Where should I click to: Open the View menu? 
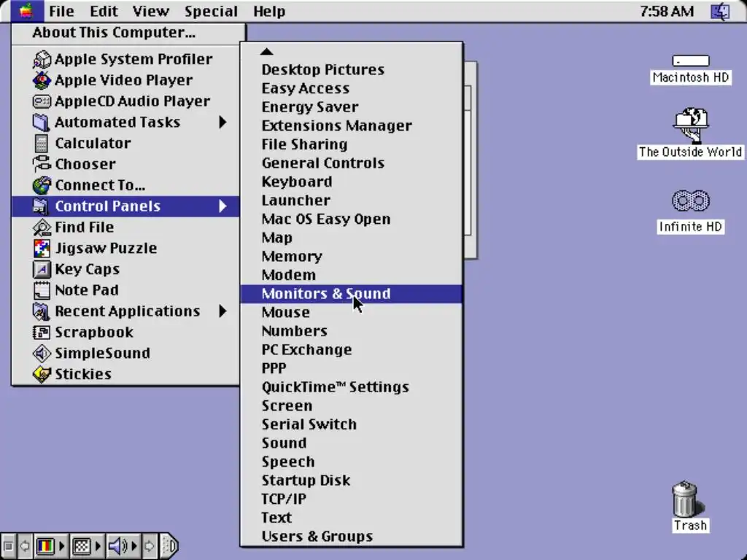(150, 11)
